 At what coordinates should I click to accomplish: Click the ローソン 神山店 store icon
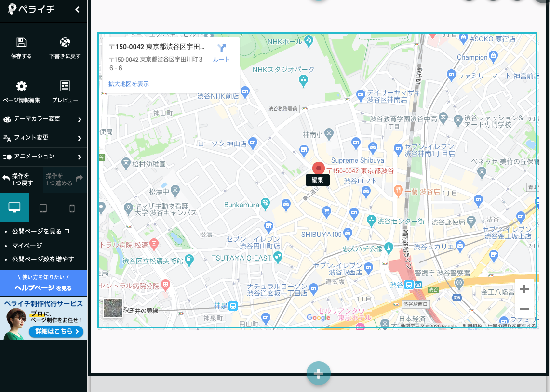pos(253,143)
